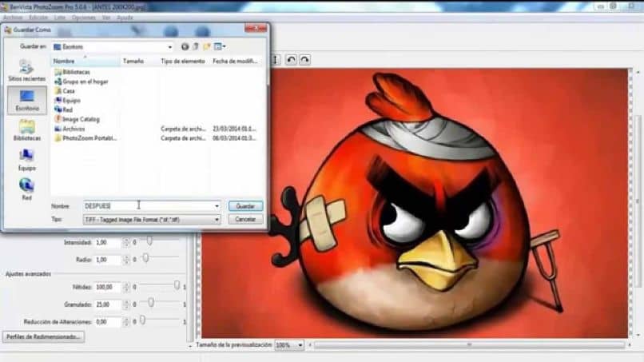Open the Lote menu in PhotoZoom
Screen dimensions: 644x362
click(60, 18)
